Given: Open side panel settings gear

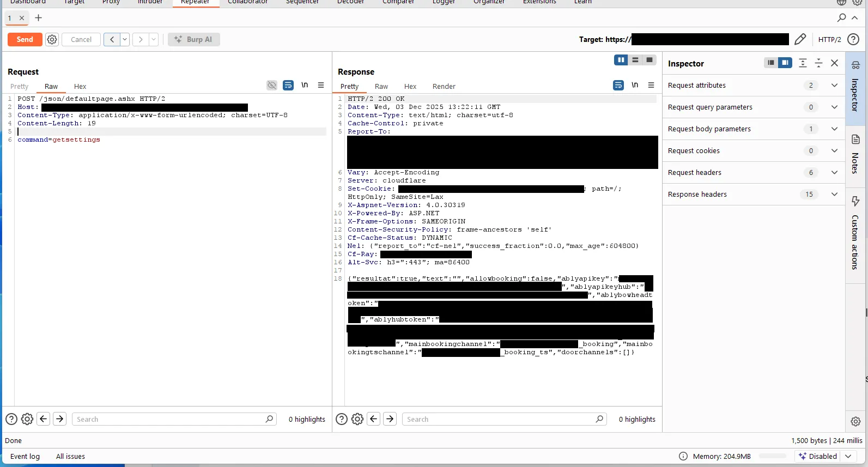Looking at the screenshot, I should click(x=855, y=421).
